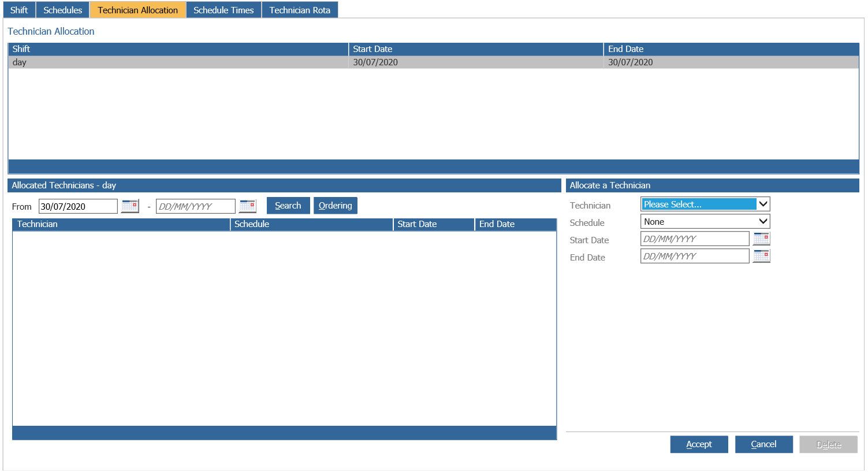Viewport: 868px width, 472px height.
Task: Sort shifts by End Date column header
Action: click(732, 49)
